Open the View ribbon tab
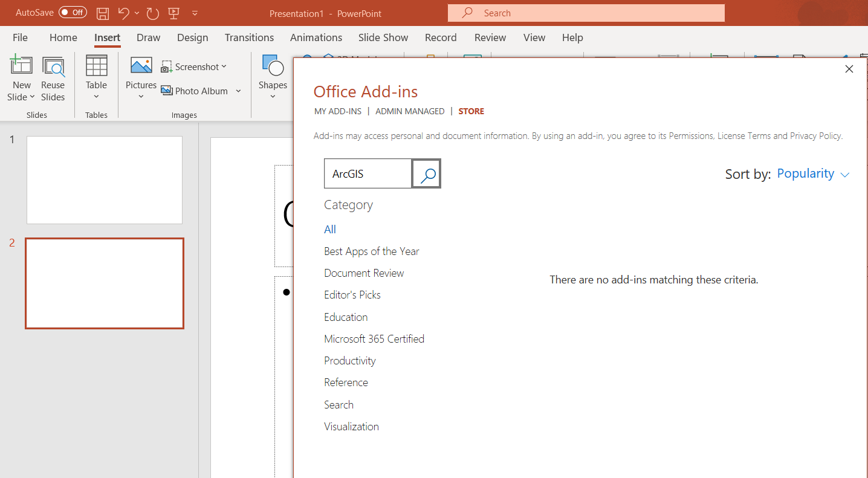The width and height of the screenshot is (868, 478). [534, 37]
